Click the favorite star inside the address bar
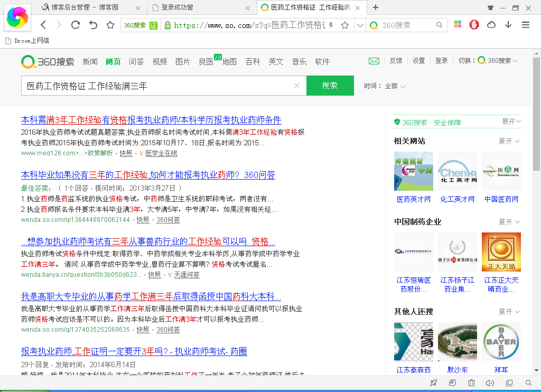 [x=344, y=25]
